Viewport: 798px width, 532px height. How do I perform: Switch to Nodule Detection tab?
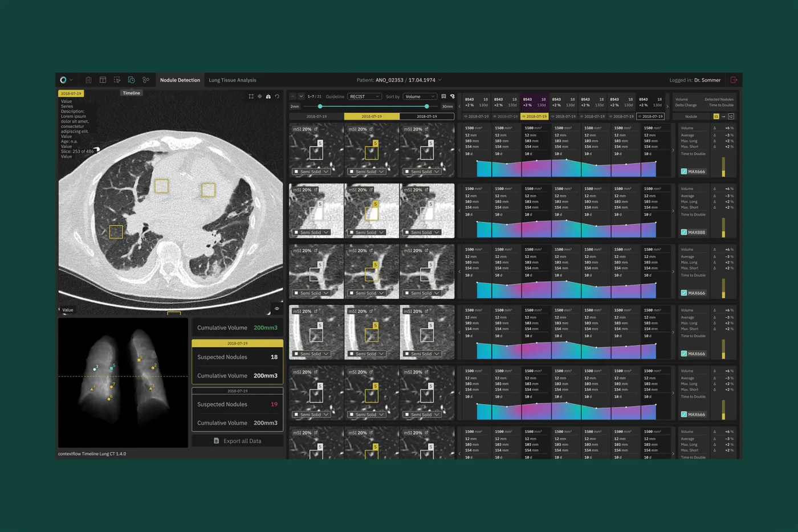tap(180, 80)
